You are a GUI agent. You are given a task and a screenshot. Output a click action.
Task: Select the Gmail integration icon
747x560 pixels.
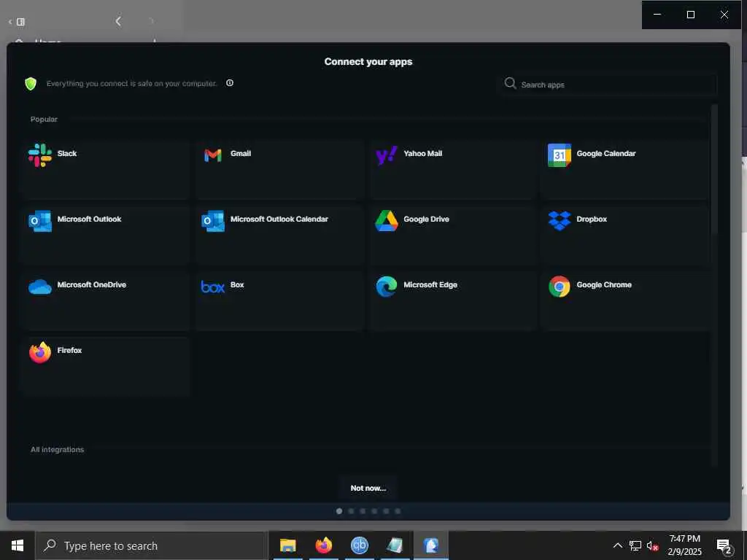click(213, 155)
